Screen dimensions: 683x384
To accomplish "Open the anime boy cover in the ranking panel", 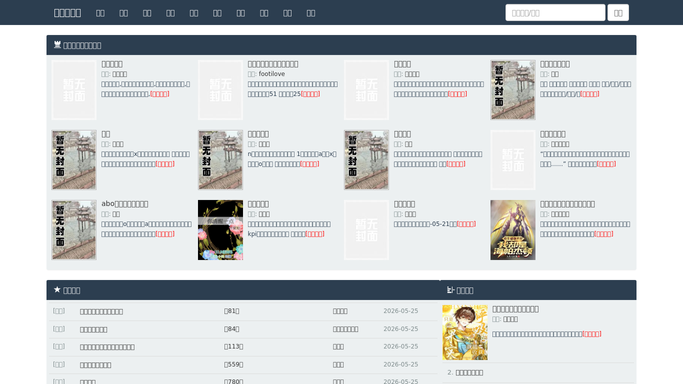I will pyautogui.click(x=465, y=333).
